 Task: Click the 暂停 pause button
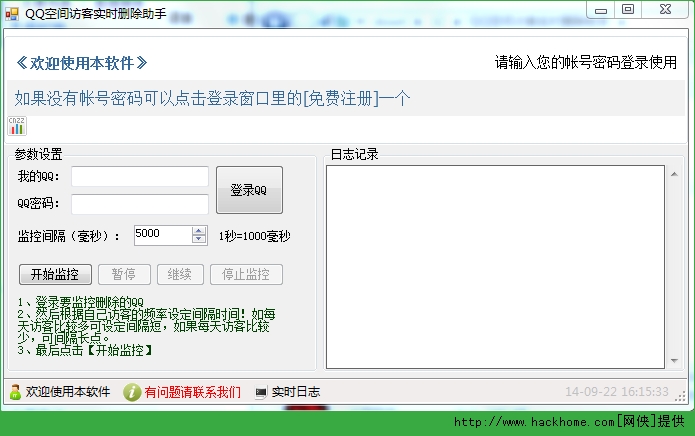(x=124, y=275)
